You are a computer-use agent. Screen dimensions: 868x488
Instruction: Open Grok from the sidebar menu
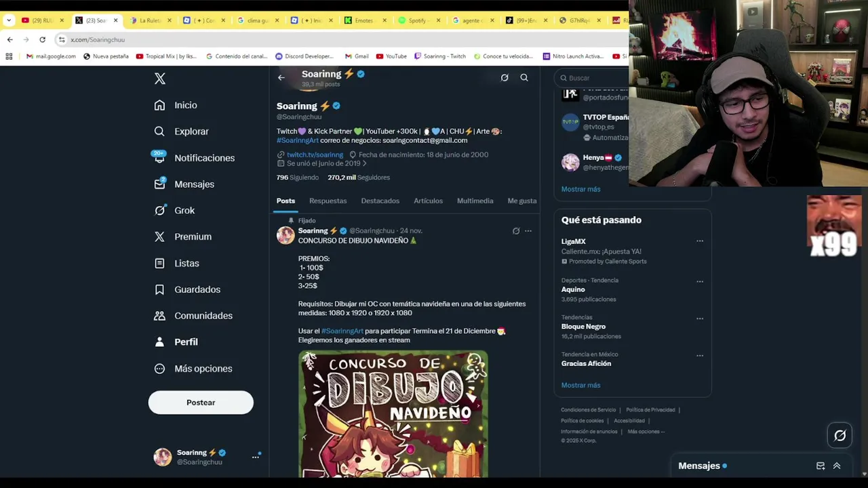[174, 211]
